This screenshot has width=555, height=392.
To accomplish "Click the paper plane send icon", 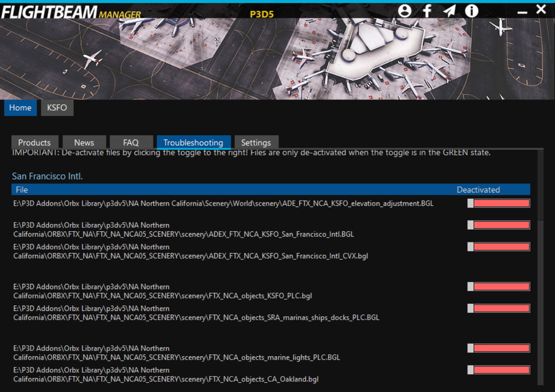I will (450, 11).
